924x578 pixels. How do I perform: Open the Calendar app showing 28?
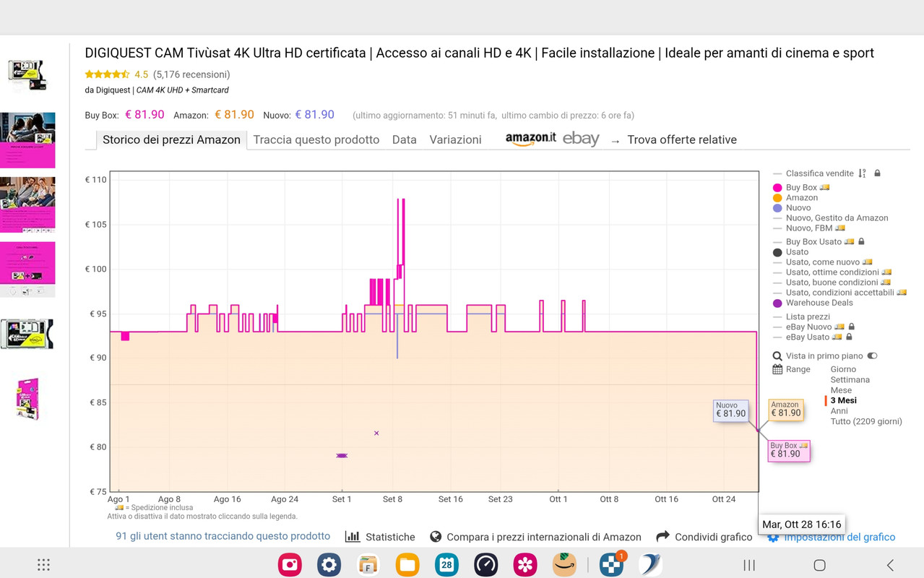pyautogui.click(x=446, y=565)
